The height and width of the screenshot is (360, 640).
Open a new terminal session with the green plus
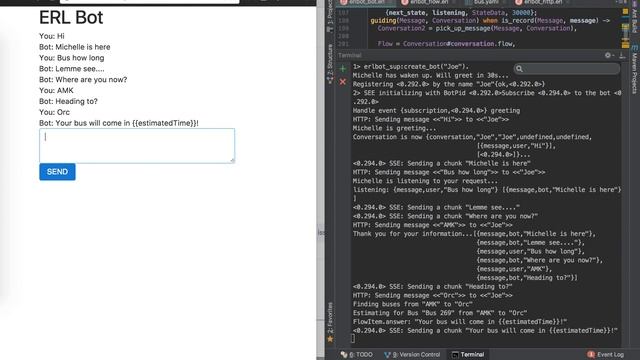pos(342,69)
